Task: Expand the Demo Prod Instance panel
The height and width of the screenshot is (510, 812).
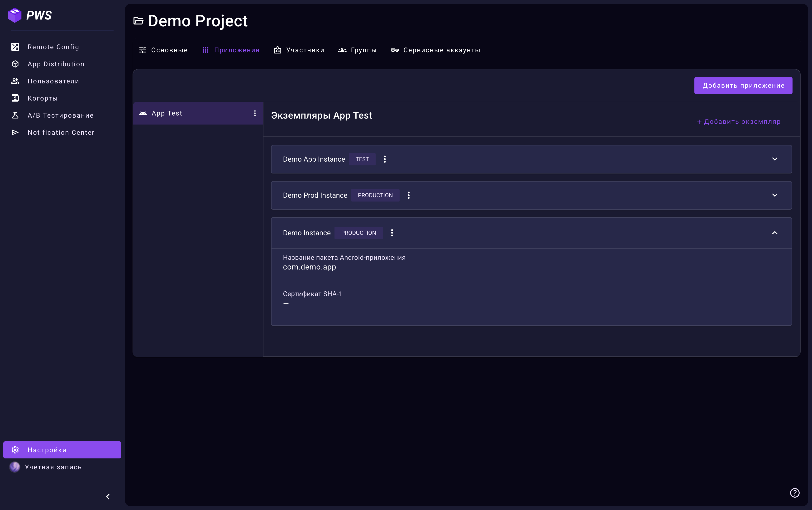Action: (775, 195)
